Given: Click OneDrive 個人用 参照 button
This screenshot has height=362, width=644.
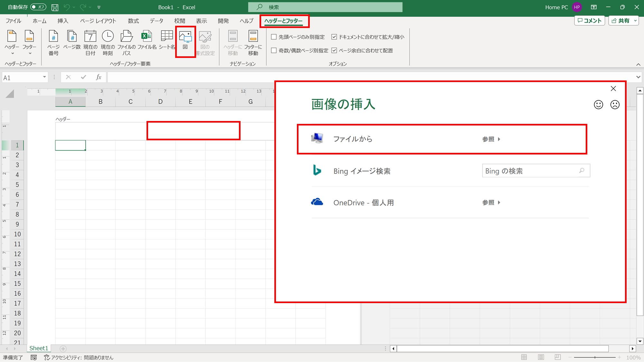Looking at the screenshot, I should click(491, 202).
